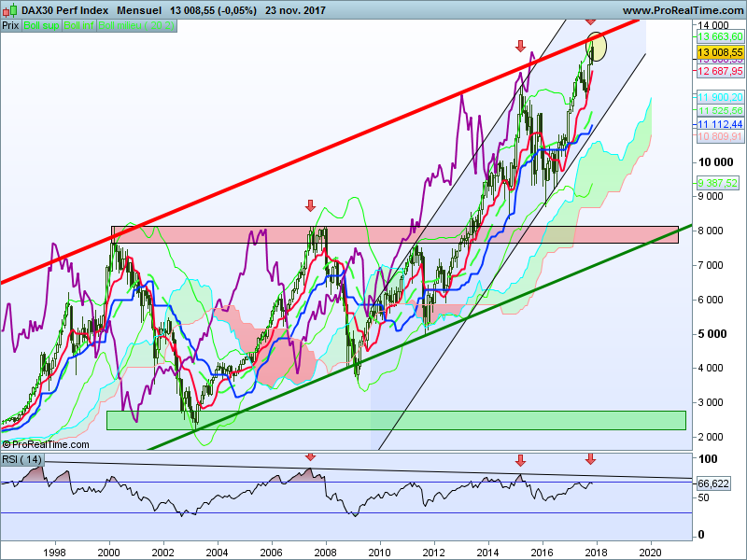Click the yellow 13 008,55 current price tag

(720, 52)
